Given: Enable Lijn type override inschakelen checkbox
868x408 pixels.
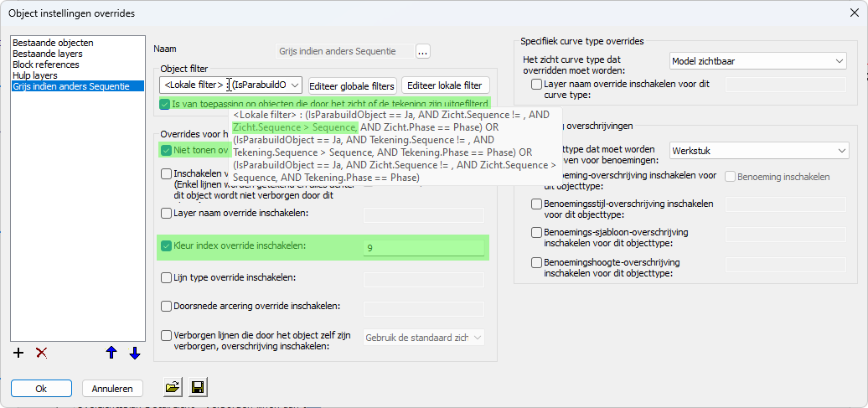Looking at the screenshot, I should coord(166,277).
